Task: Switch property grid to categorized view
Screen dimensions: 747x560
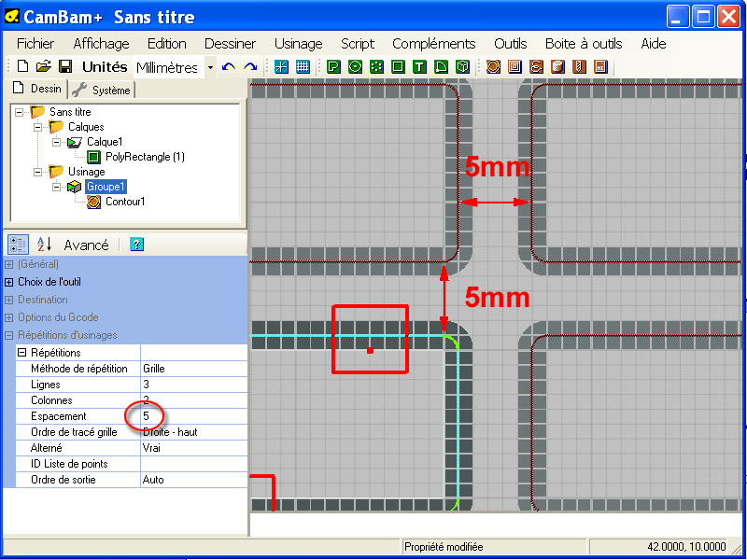Action: [18, 245]
